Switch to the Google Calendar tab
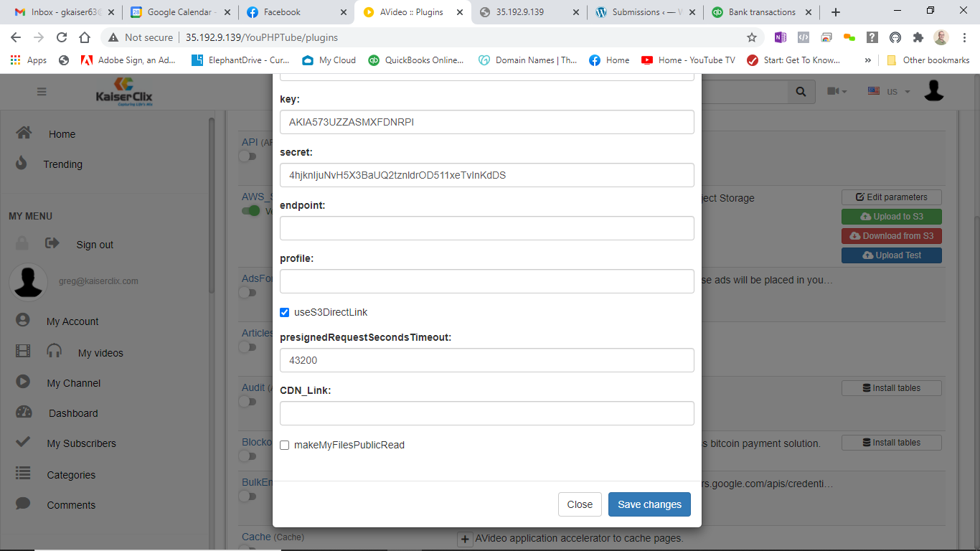Image resolution: width=980 pixels, height=551 pixels. pyautogui.click(x=180, y=12)
